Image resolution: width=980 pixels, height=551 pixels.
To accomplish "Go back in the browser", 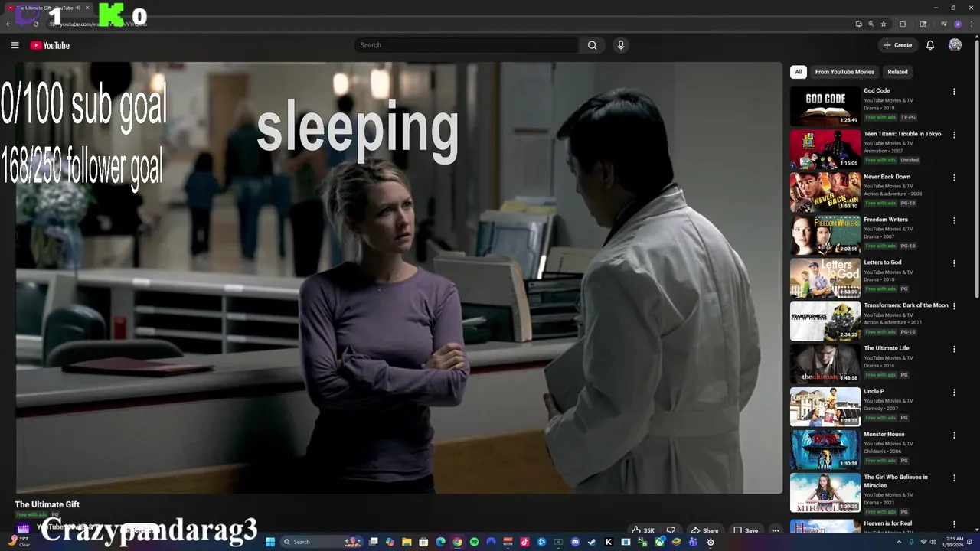I will 8,24.
